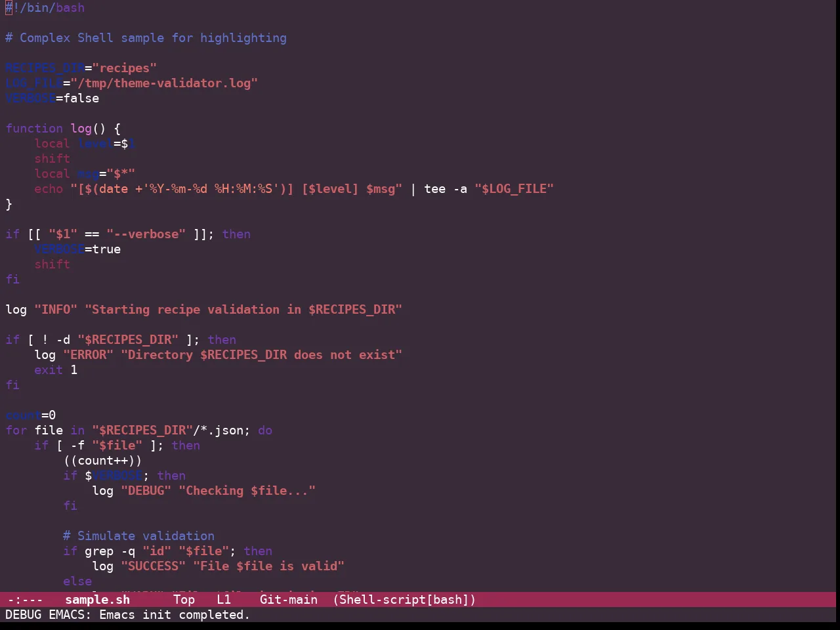This screenshot has height=630, width=840.
Task: Click the 'function' keyword
Action: (34, 129)
